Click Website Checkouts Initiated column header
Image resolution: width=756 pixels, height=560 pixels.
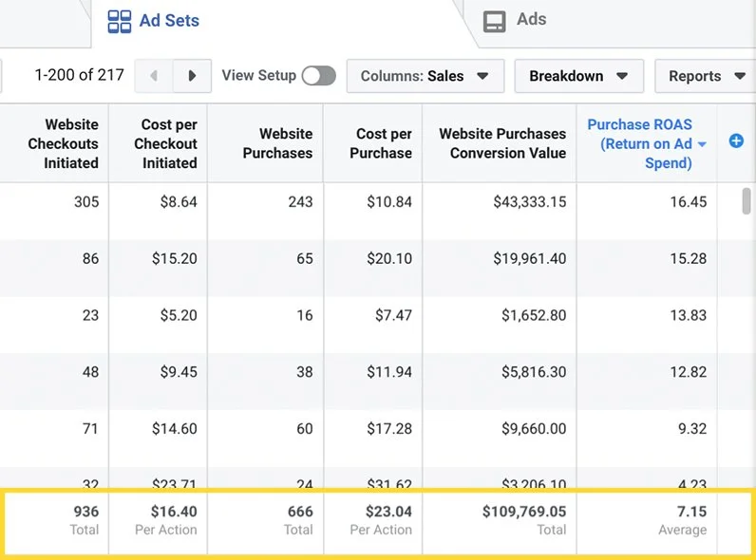tap(63, 143)
